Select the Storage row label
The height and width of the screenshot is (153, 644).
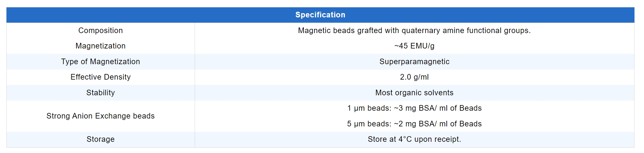(100, 139)
